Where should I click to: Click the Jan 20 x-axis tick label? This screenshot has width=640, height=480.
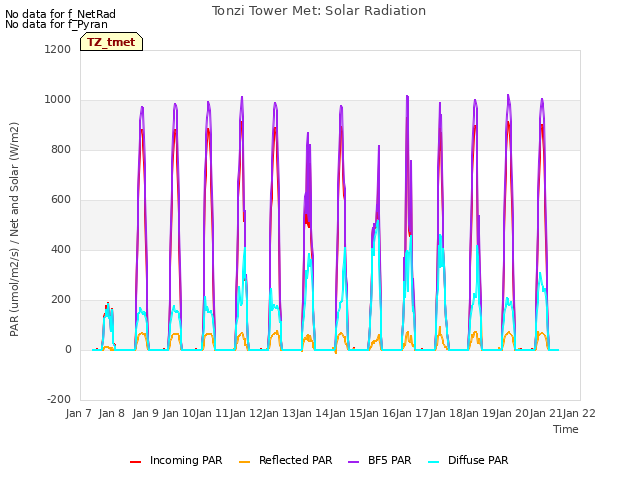pos(512,413)
